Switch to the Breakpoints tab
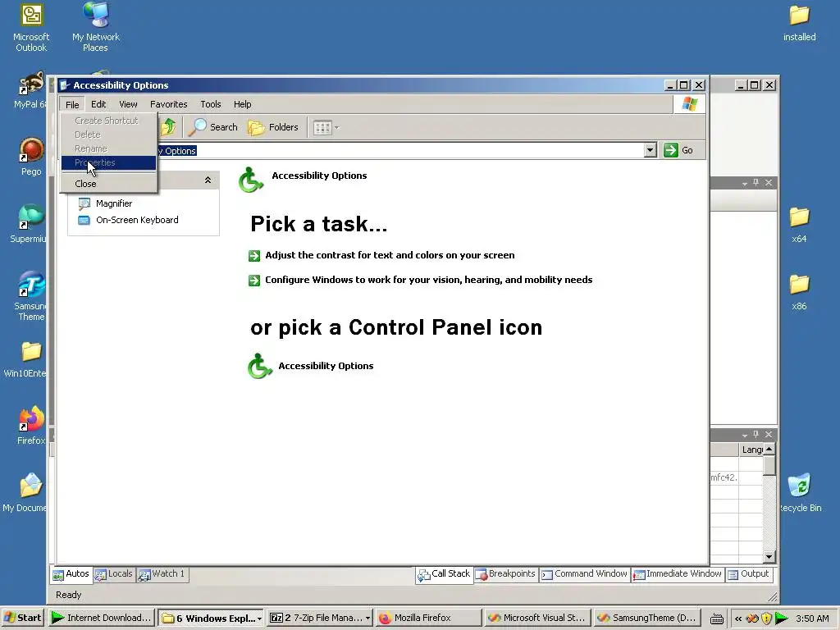The image size is (840, 630). tap(505, 574)
